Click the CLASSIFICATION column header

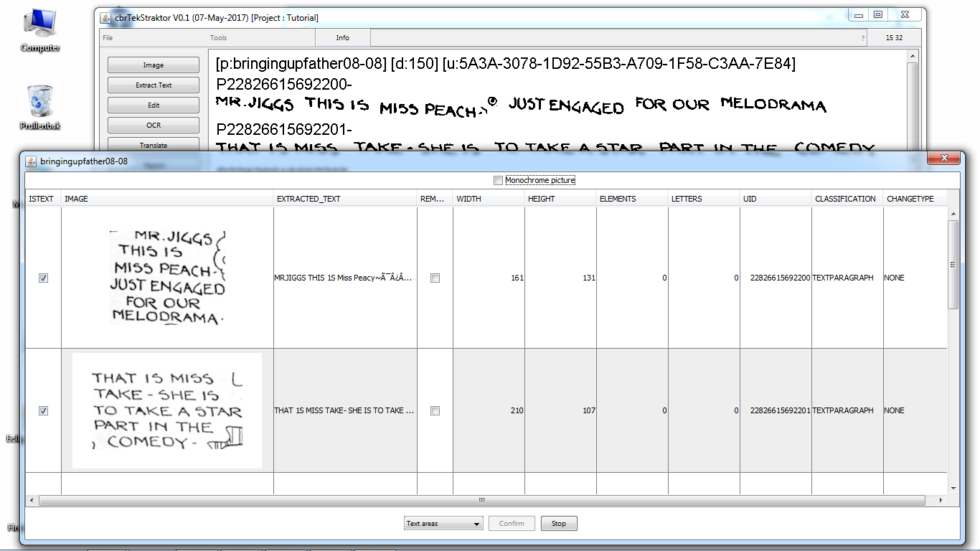847,199
